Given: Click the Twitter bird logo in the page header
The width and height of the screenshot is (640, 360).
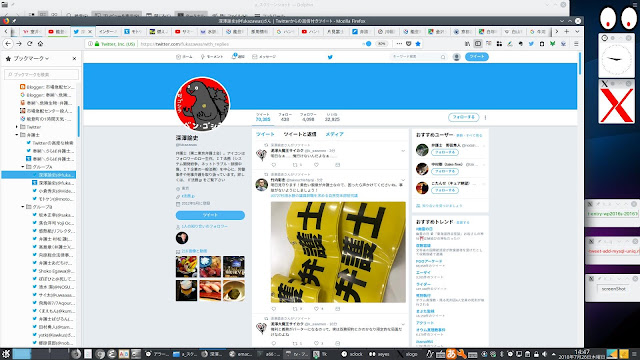Looking at the screenshot, I should pyautogui.click(x=330, y=57).
